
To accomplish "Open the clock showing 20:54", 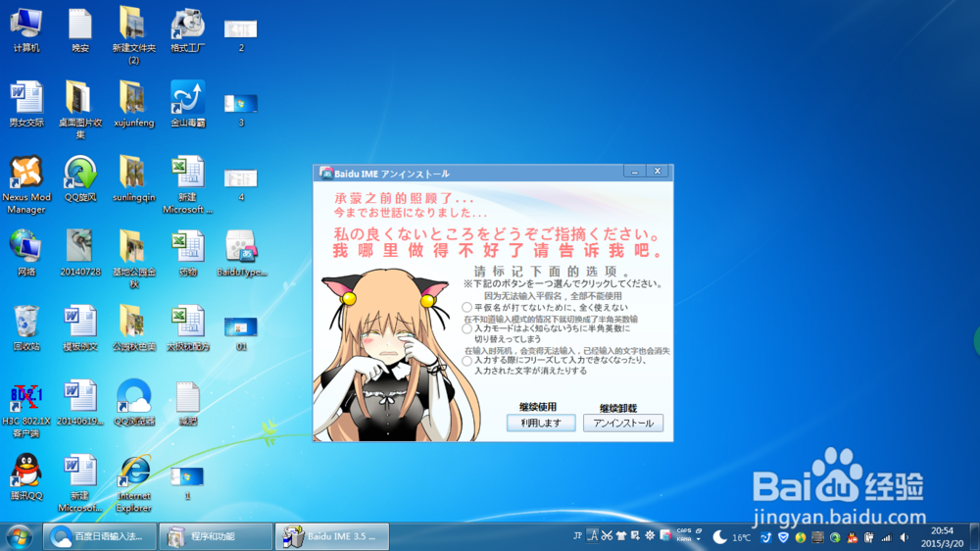I will click(x=942, y=537).
